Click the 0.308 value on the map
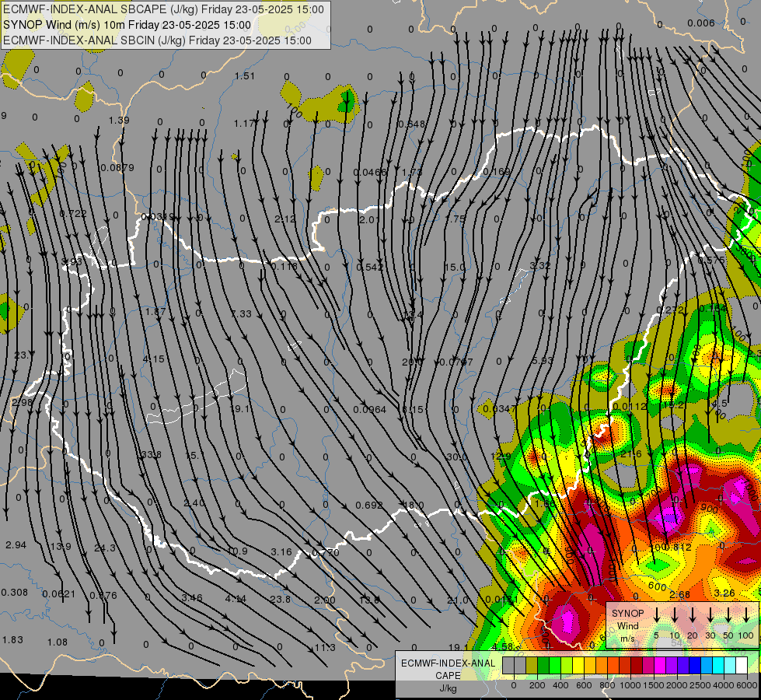Viewport: 761px width, 700px height. pyautogui.click(x=15, y=592)
